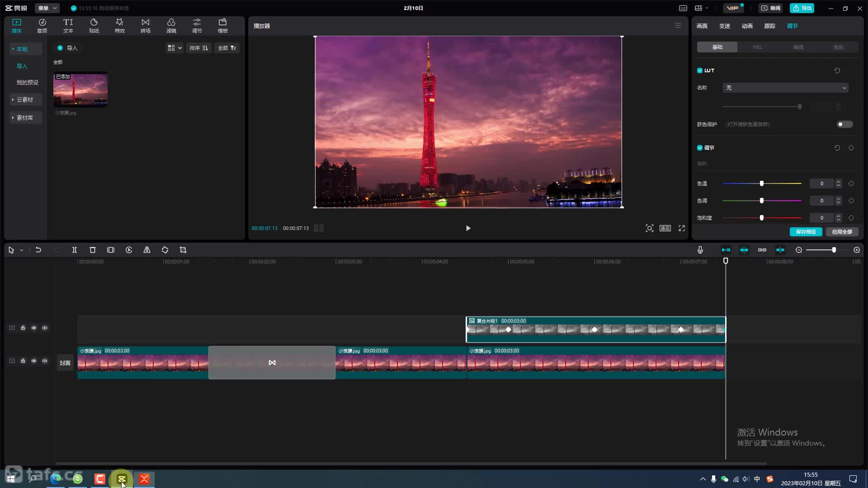Add keyframe diamond for 饱和度
Screen dimensions: 868x488
point(851,218)
